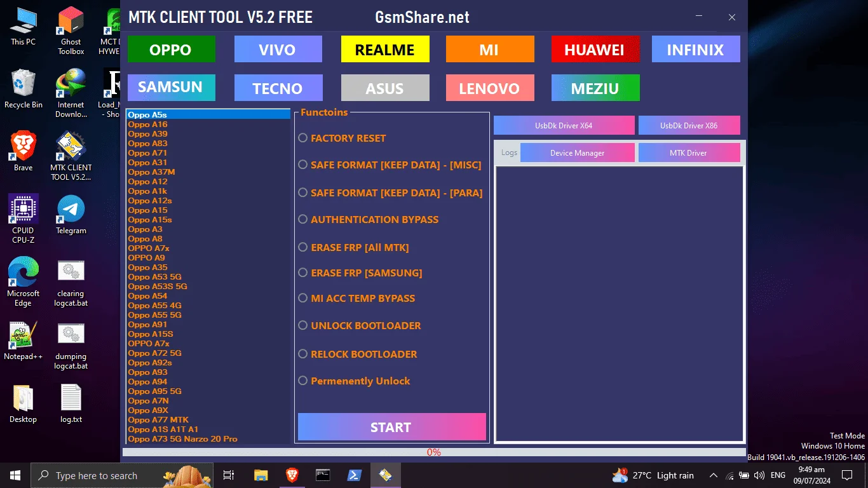Open MTK CLIENT TOOL V5.2 desktop shortcut
Viewport: 868px width, 488px height.
(71, 156)
